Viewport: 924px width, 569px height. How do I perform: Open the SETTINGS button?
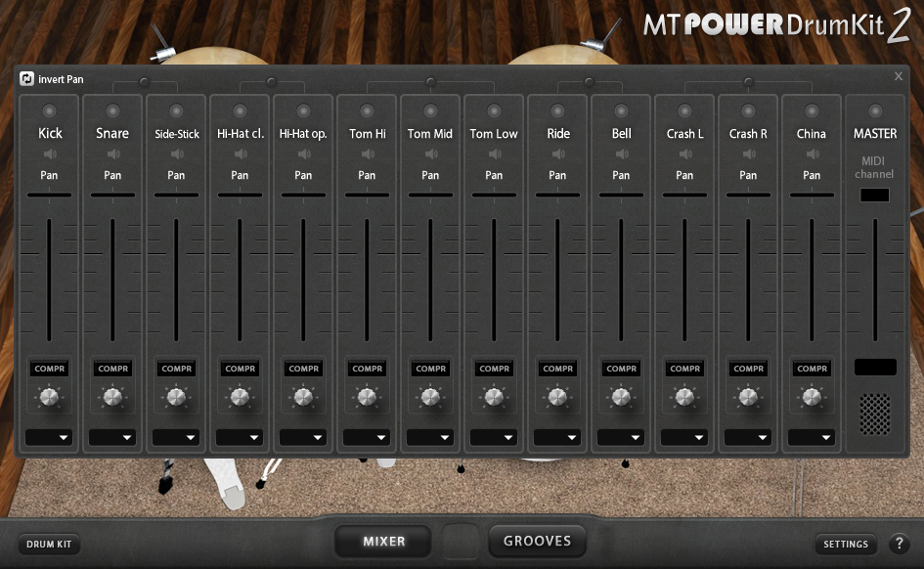(846, 545)
